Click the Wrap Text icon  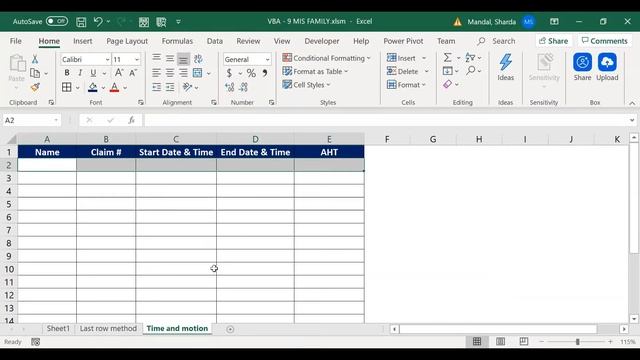(x=198, y=59)
